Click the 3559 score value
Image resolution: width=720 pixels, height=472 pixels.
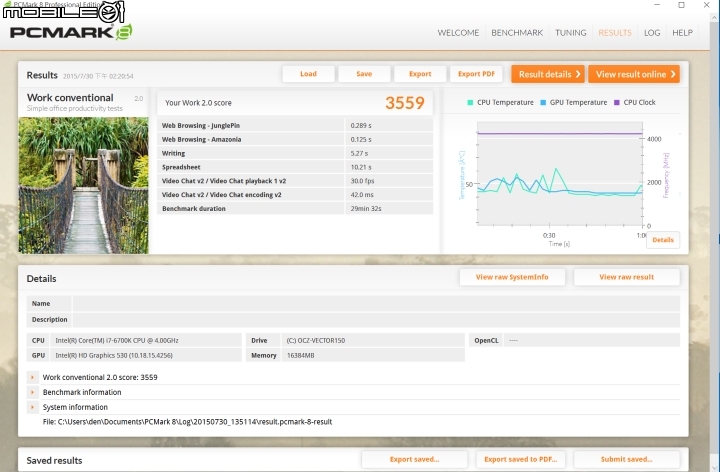click(x=405, y=103)
